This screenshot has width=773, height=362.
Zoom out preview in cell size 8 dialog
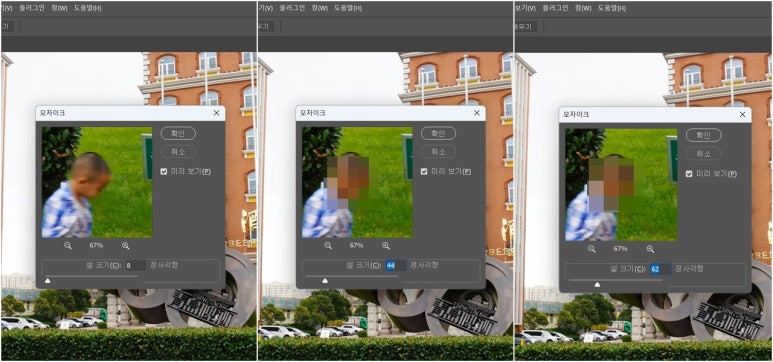(x=68, y=245)
